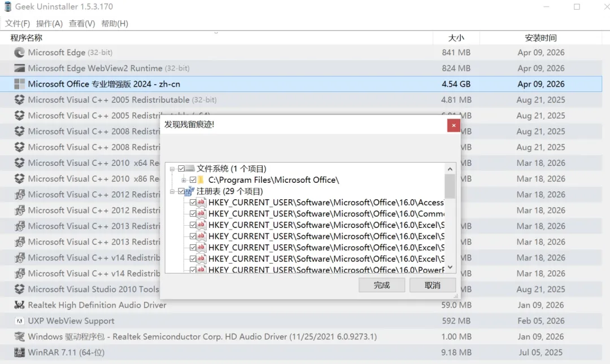Click the 841 MB size cell
610x364 pixels.
coord(456,52)
